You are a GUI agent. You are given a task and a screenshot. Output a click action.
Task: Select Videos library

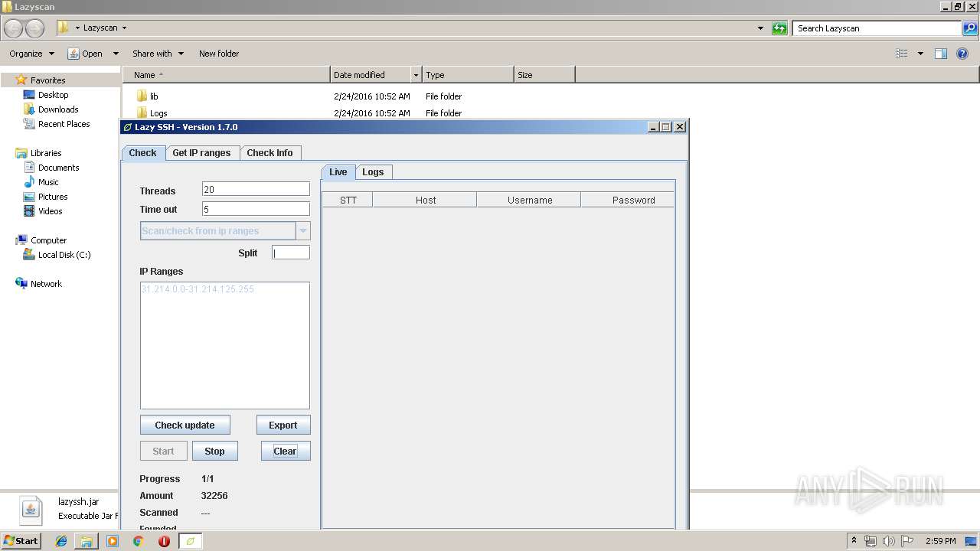pos(50,211)
